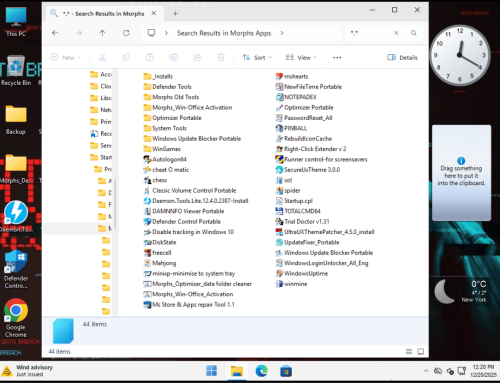
Task: Open the WinGames folder
Action: point(162,149)
